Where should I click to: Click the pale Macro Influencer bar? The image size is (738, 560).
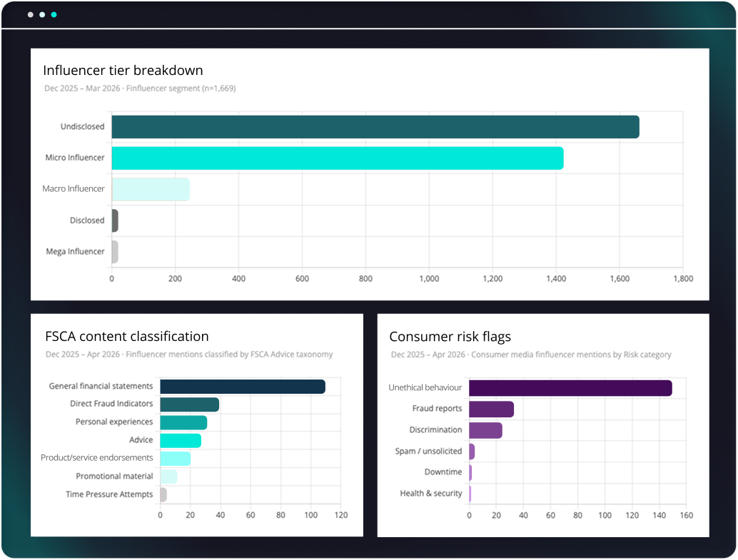pyautogui.click(x=150, y=189)
